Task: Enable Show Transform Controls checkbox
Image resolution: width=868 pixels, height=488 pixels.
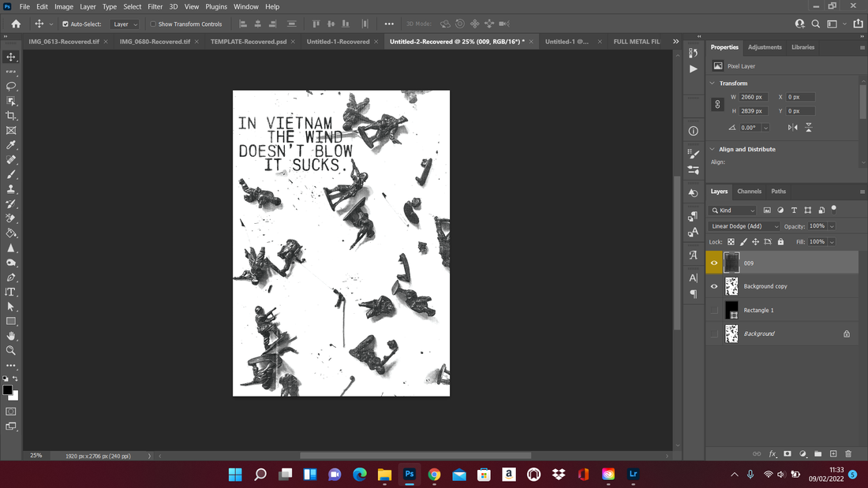Action: click(x=153, y=24)
